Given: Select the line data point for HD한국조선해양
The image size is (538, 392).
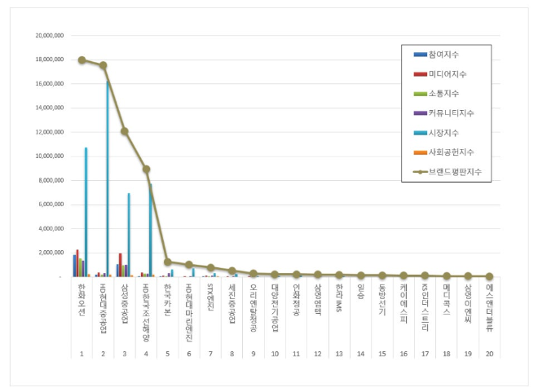Looking at the screenshot, I should (146, 169).
